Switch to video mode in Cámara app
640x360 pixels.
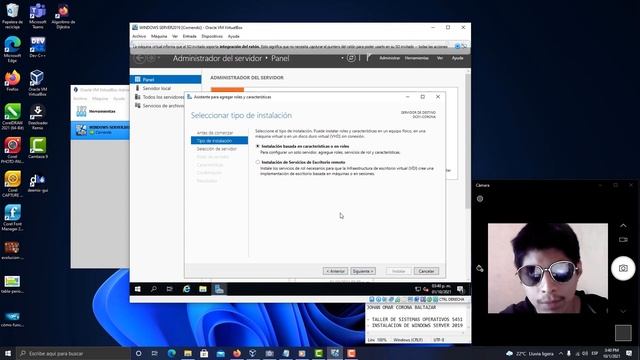point(623,240)
